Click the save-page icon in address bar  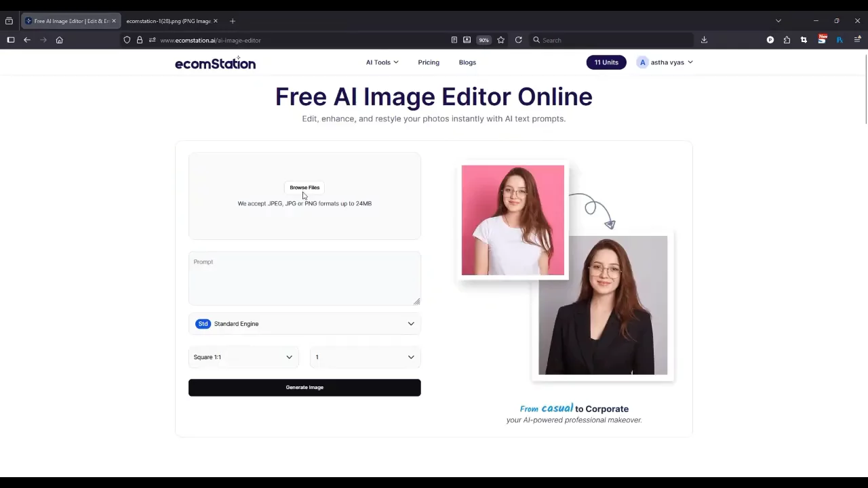click(467, 40)
